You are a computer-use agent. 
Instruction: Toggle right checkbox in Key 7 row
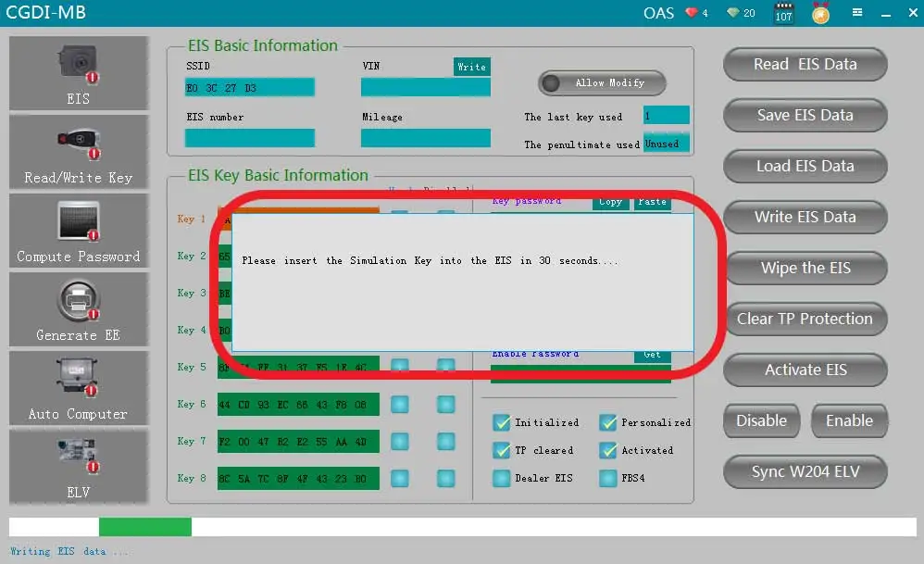click(445, 442)
